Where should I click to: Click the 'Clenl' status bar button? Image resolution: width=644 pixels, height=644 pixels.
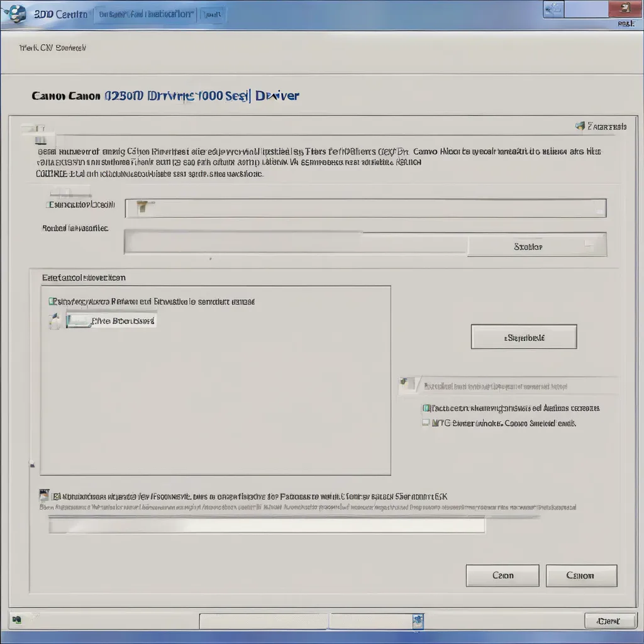click(610, 621)
